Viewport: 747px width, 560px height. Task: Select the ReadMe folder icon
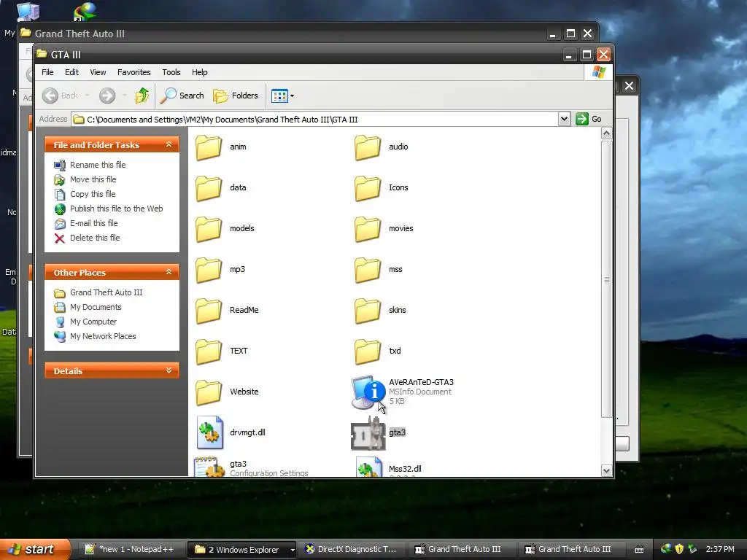[x=209, y=311]
